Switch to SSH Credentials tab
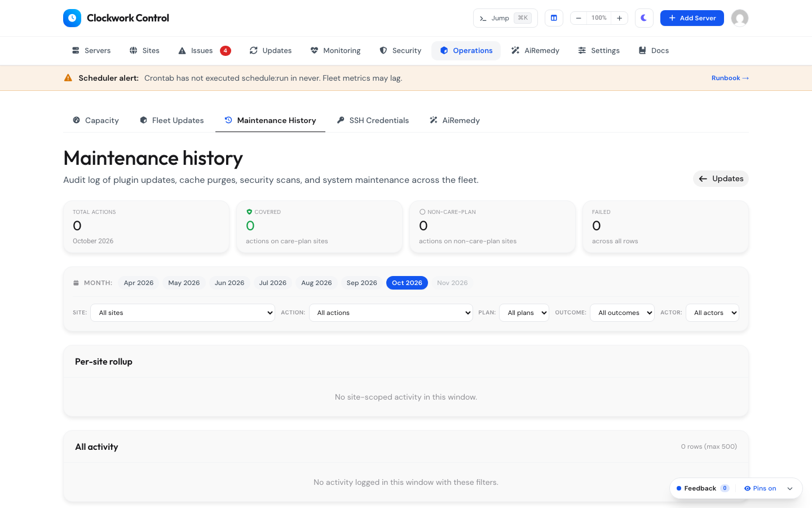The height and width of the screenshot is (508, 812). tap(373, 120)
